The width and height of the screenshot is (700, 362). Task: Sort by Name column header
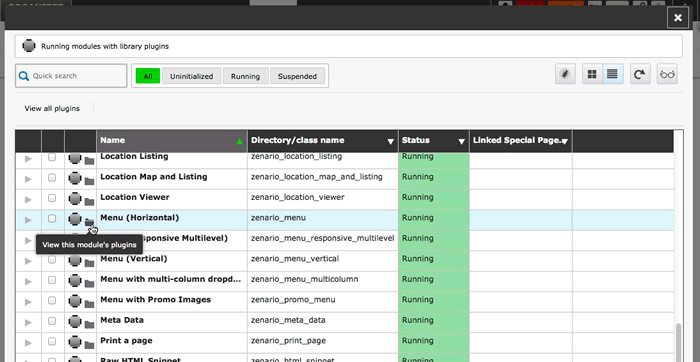(172, 141)
